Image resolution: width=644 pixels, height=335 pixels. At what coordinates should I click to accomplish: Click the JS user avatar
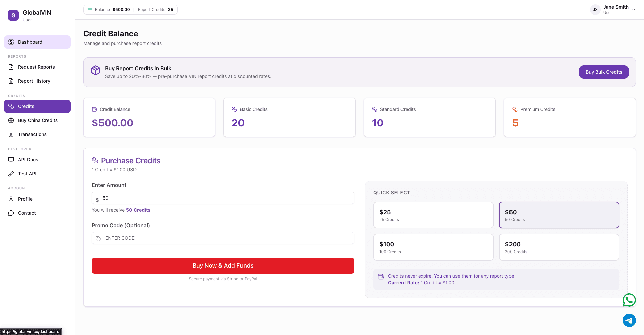595,10
